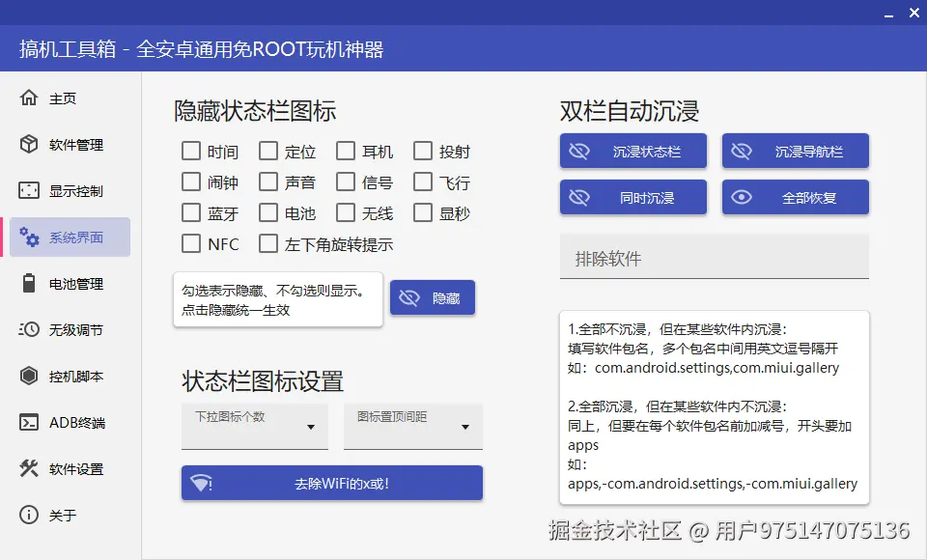Click the battery icon for 电池管理
Image resolution: width=927 pixels, height=560 pixels.
point(28,283)
